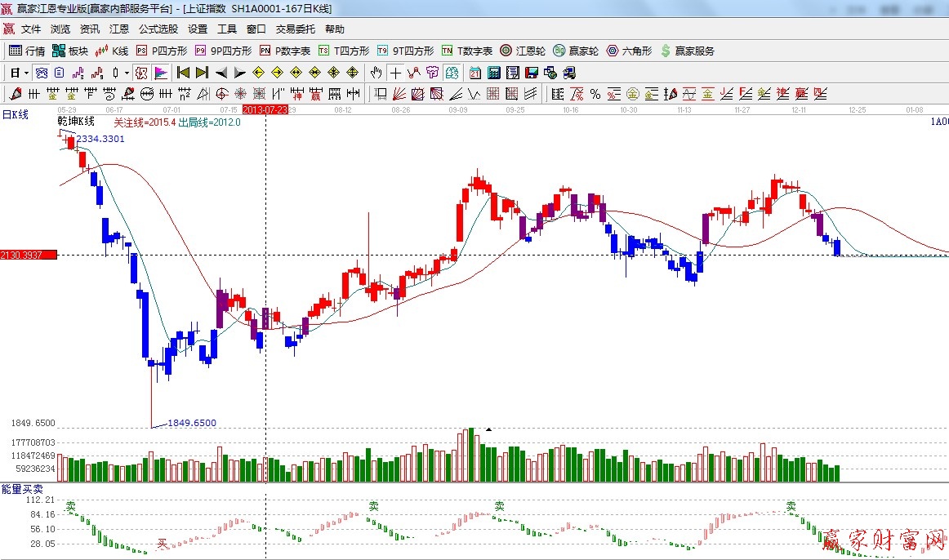Open the 六角形 hexagon tool
Image resolution: width=949 pixels, height=560 pixels.
click(629, 51)
